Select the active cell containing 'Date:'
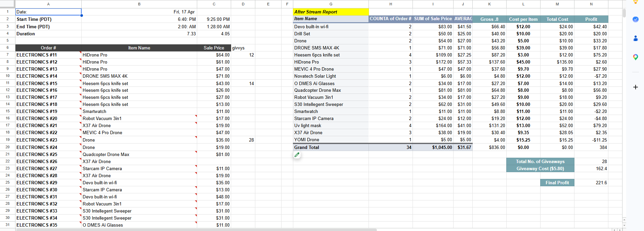The height and width of the screenshot is (231, 644). tap(48, 12)
